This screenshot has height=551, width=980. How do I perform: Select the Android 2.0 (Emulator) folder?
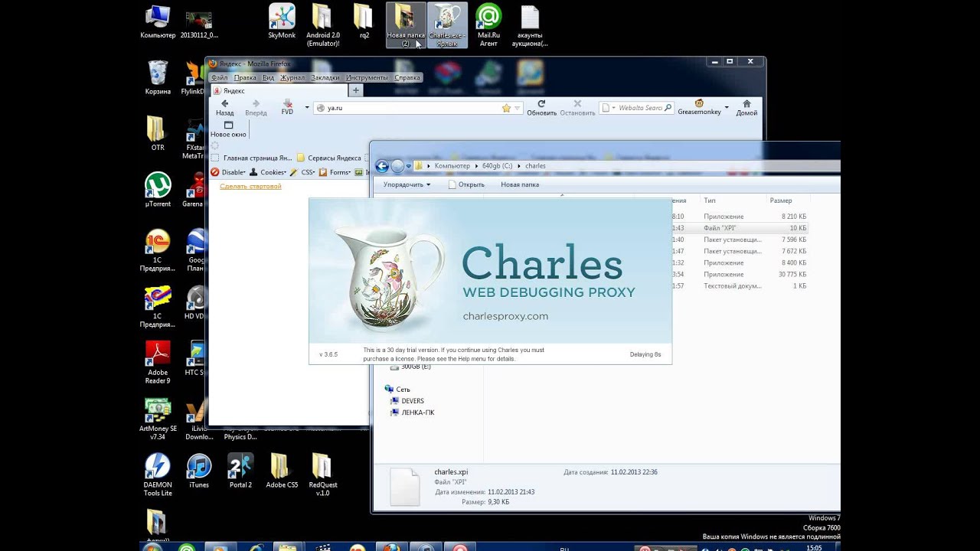(x=323, y=25)
